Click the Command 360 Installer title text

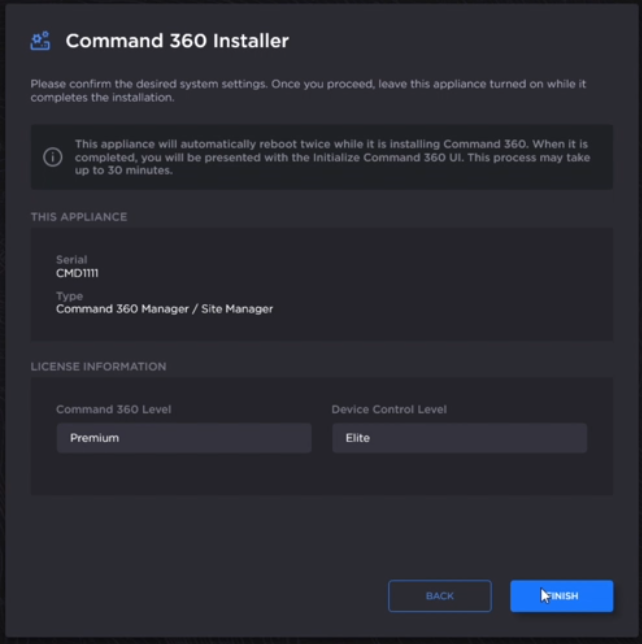(x=177, y=41)
